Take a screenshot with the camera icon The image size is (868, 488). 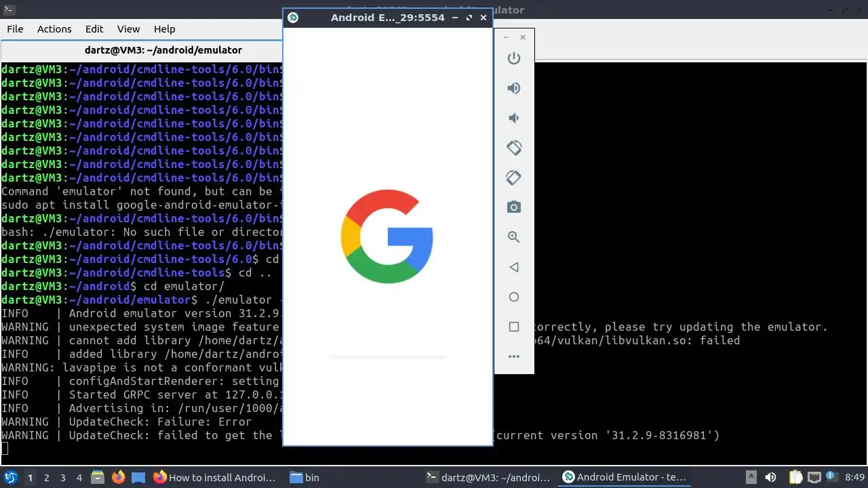click(514, 207)
